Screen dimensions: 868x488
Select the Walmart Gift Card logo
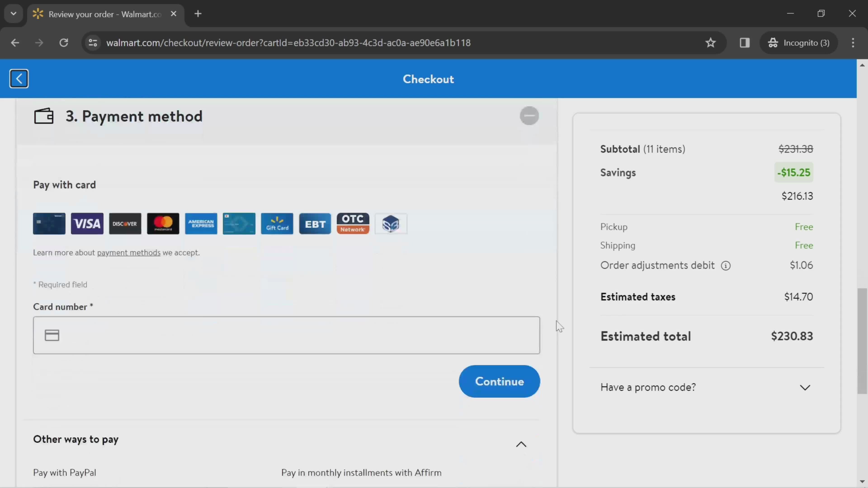277,224
